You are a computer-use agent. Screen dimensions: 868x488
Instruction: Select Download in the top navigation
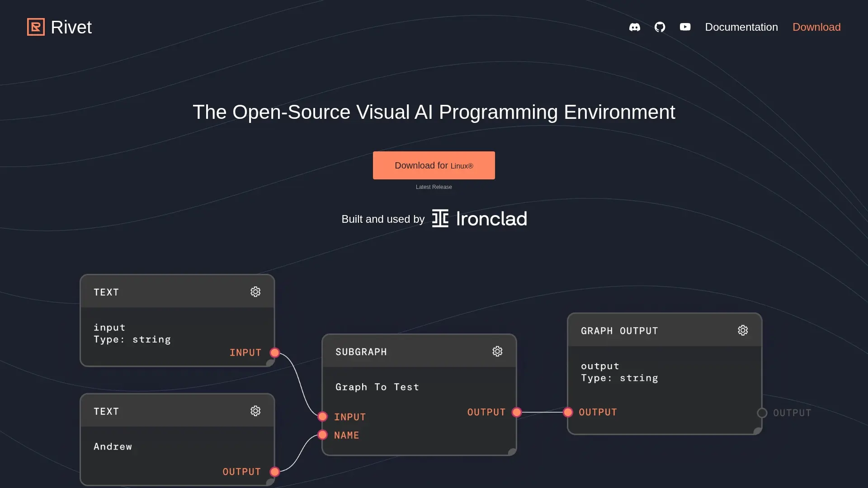pyautogui.click(x=816, y=27)
